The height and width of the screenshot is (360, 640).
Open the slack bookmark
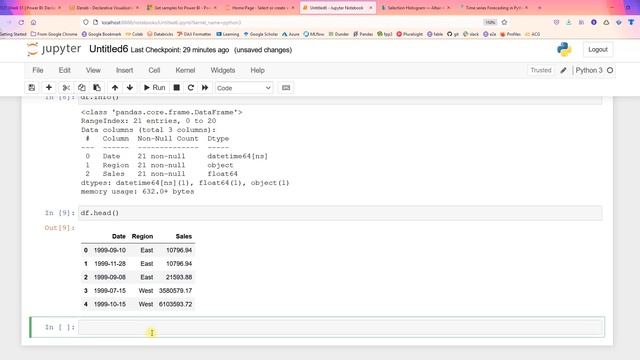[x=471, y=34]
